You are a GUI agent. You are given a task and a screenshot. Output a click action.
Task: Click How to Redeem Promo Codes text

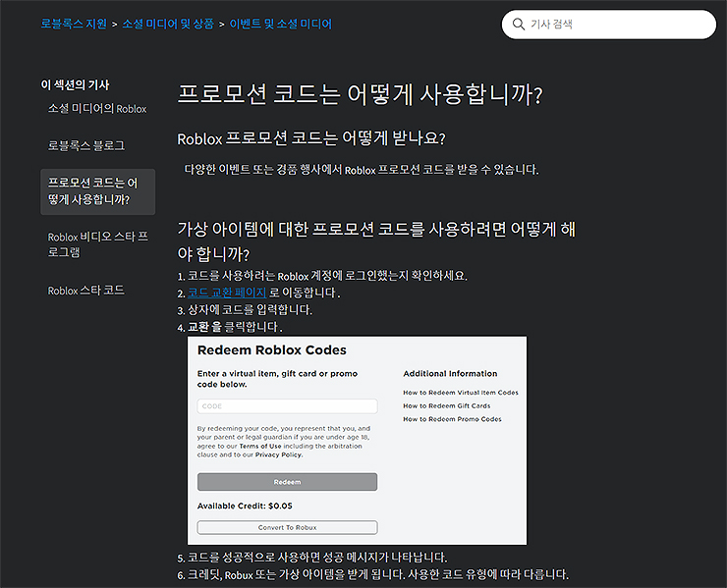(452, 419)
